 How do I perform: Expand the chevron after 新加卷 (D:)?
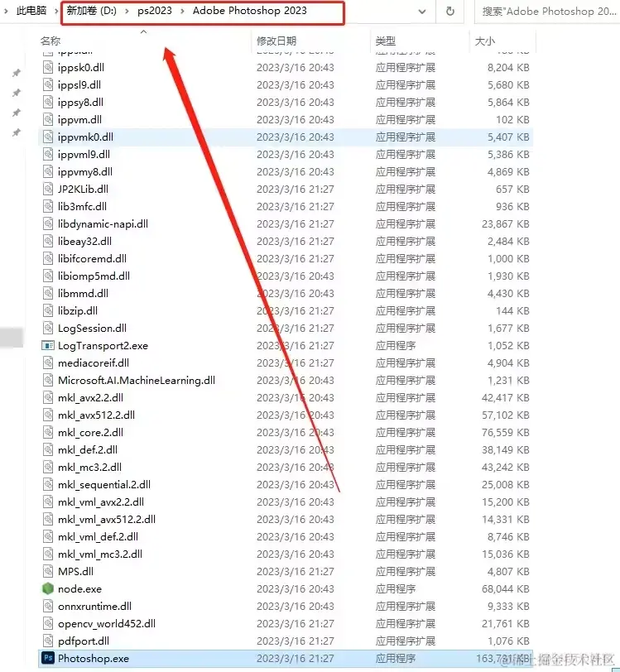click(127, 11)
